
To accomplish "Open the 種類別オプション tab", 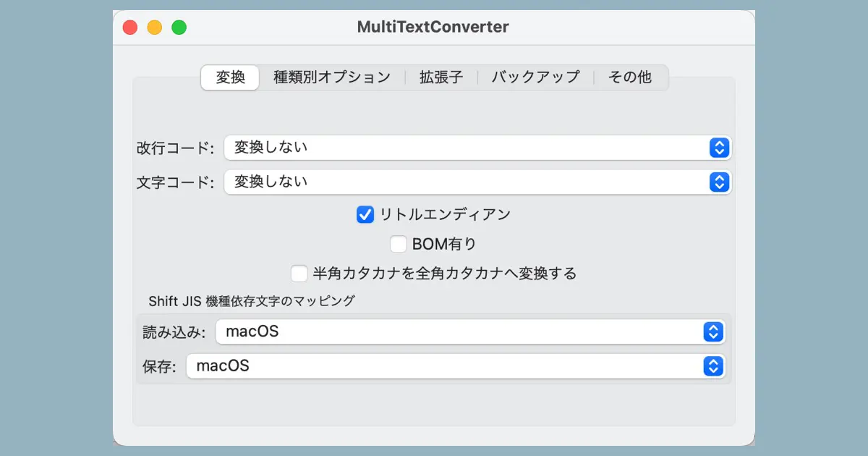I will pos(332,77).
